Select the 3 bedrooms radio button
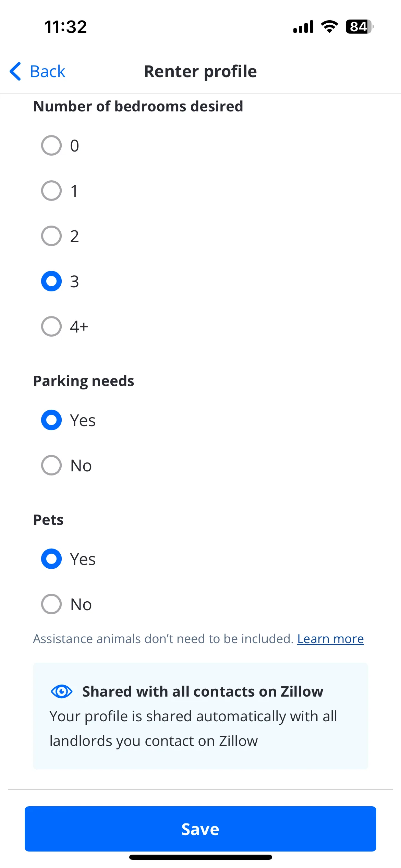 pos(51,281)
